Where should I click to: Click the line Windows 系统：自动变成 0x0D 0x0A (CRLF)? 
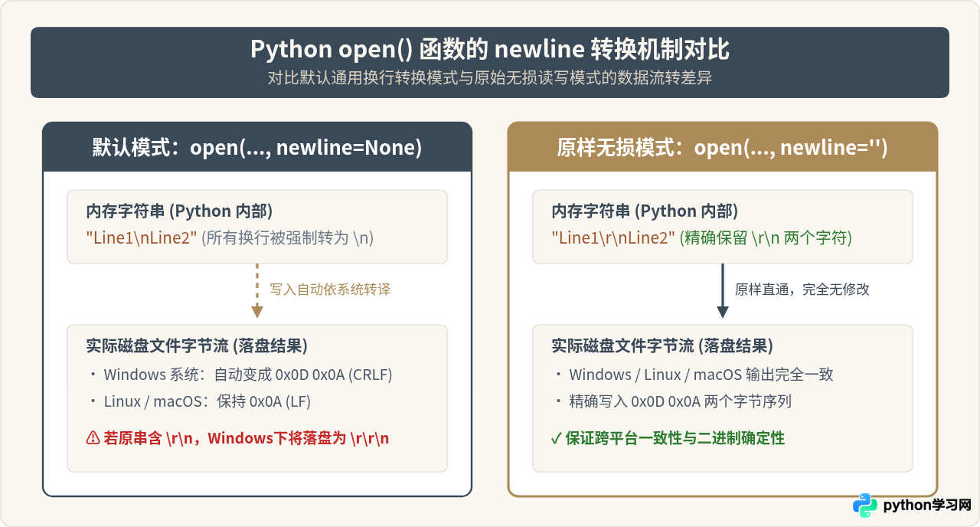[248, 375]
